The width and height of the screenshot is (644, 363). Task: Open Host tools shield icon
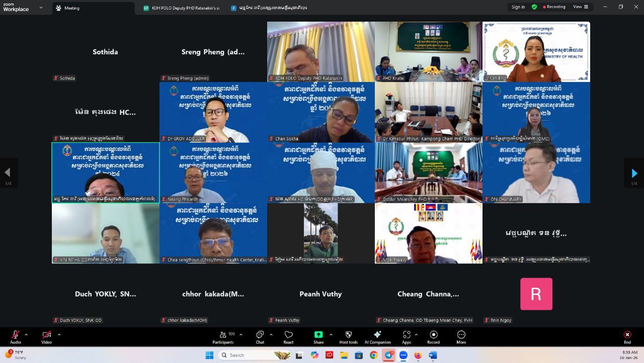click(348, 335)
